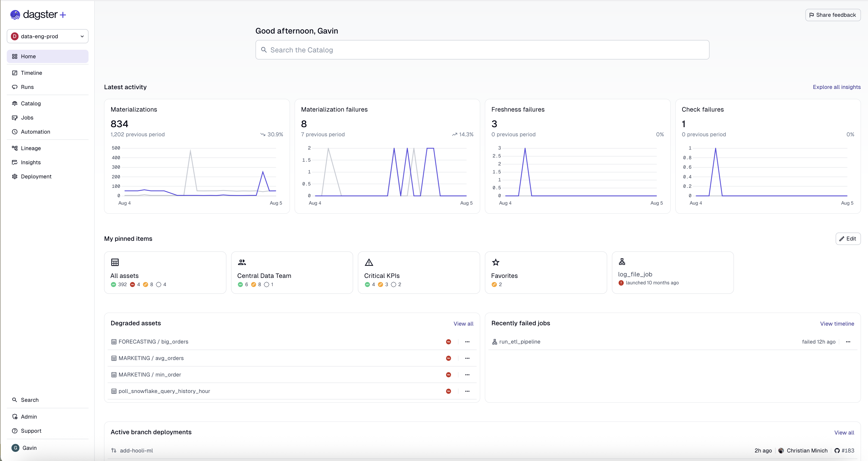
Task: Go to Automation in the sidebar
Action: [x=35, y=132]
